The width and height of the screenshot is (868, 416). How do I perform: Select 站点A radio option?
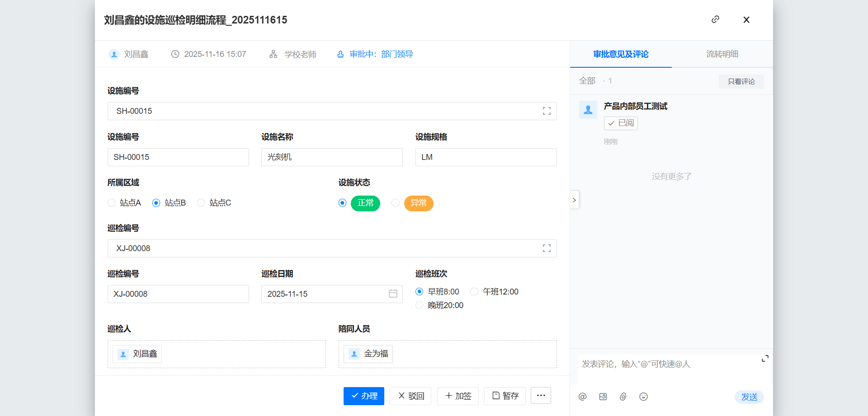coord(112,203)
